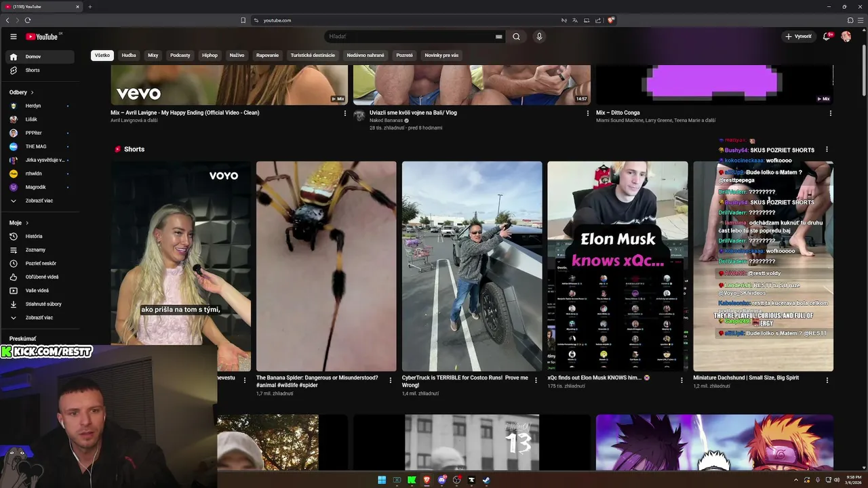Open options for CyberTruck short
868x488 pixels.
point(536,380)
